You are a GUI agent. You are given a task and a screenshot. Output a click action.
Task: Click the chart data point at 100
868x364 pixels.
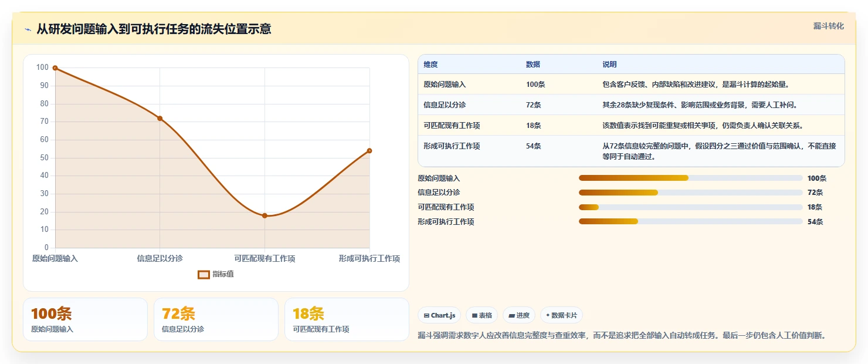[55, 68]
